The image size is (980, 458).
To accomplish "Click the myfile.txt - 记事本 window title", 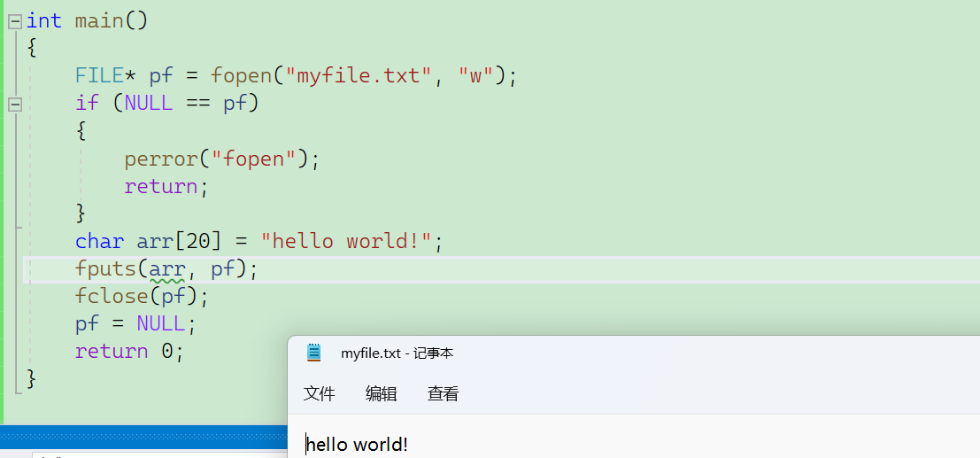I will [x=397, y=353].
